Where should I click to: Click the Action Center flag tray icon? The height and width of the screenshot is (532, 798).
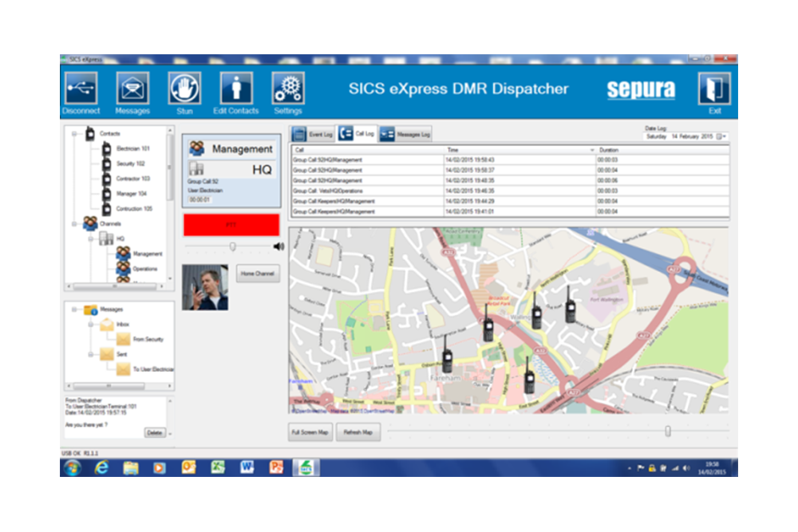(x=641, y=468)
